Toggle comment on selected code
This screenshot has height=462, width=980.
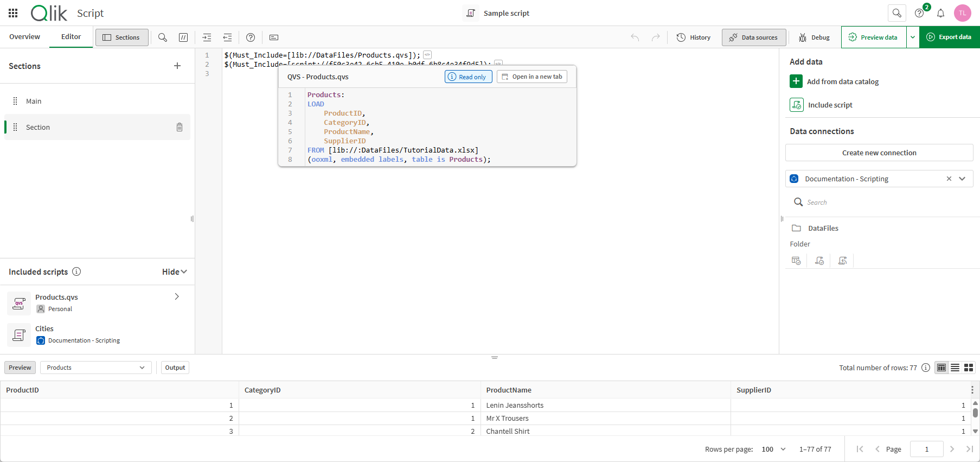[x=183, y=37]
